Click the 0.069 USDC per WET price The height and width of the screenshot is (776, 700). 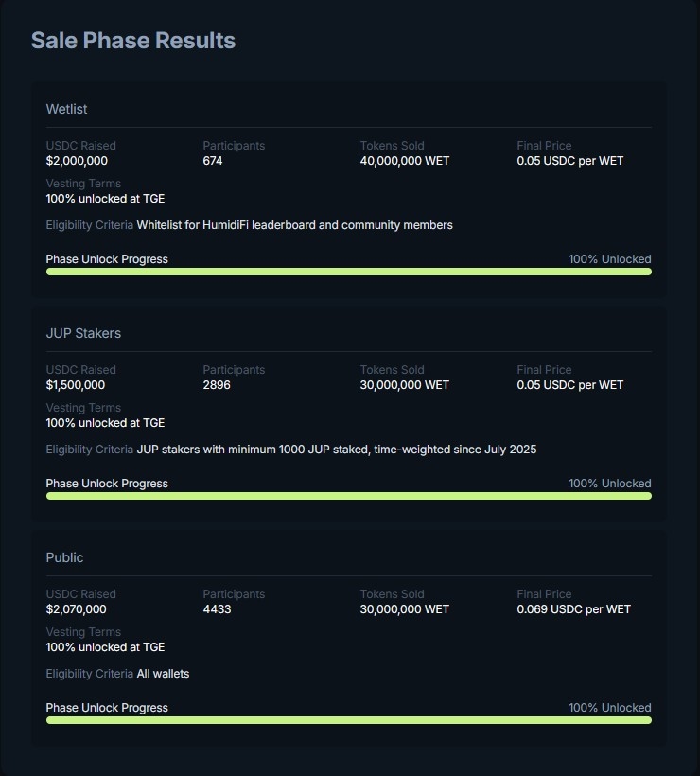pyautogui.click(x=573, y=609)
